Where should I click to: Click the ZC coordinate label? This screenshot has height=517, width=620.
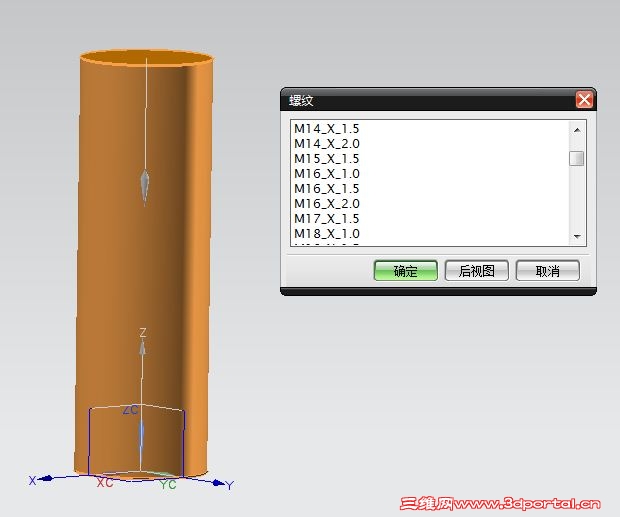tap(130, 410)
